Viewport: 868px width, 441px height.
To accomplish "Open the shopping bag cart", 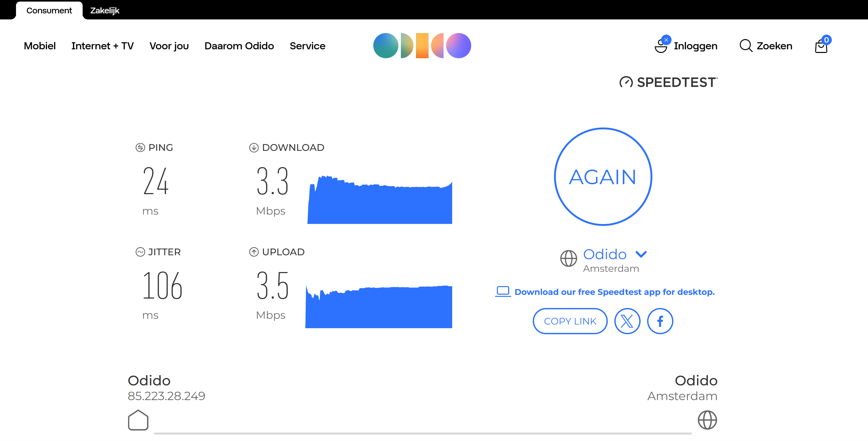I will (821, 46).
